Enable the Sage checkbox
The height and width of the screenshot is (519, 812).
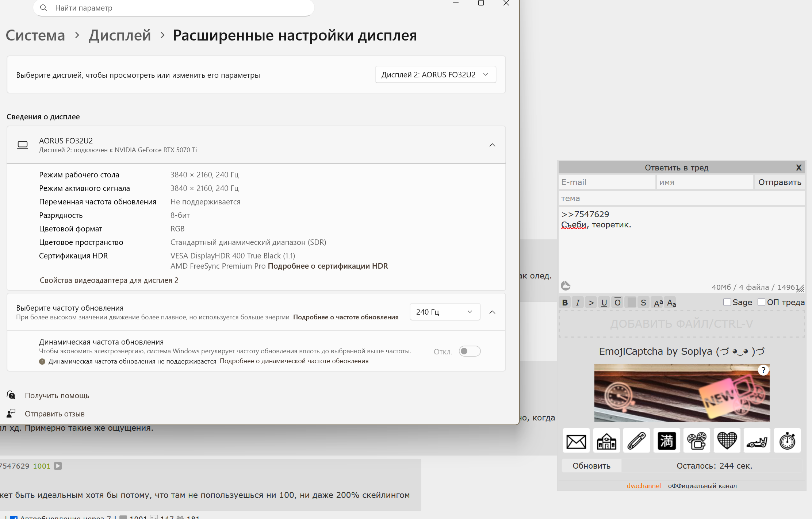coord(727,302)
